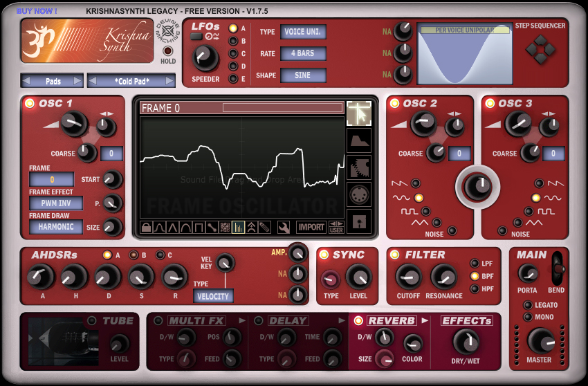Select the harmonic bars draw icon

(x=238, y=228)
